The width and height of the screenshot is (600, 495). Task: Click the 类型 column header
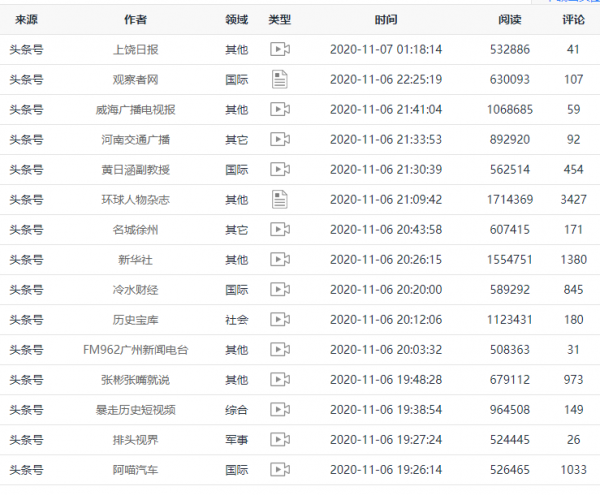(x=280, y=20)
